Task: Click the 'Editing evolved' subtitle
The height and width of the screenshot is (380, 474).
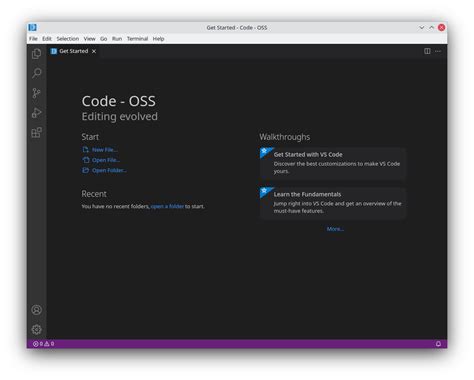Action: [x=120, y=116]
